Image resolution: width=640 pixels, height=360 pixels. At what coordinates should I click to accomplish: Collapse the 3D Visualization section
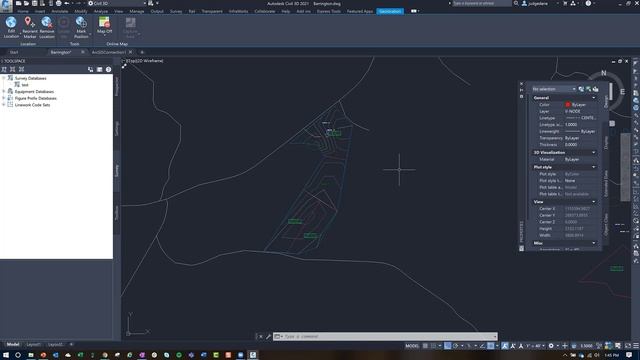click(x=594, y=152)
